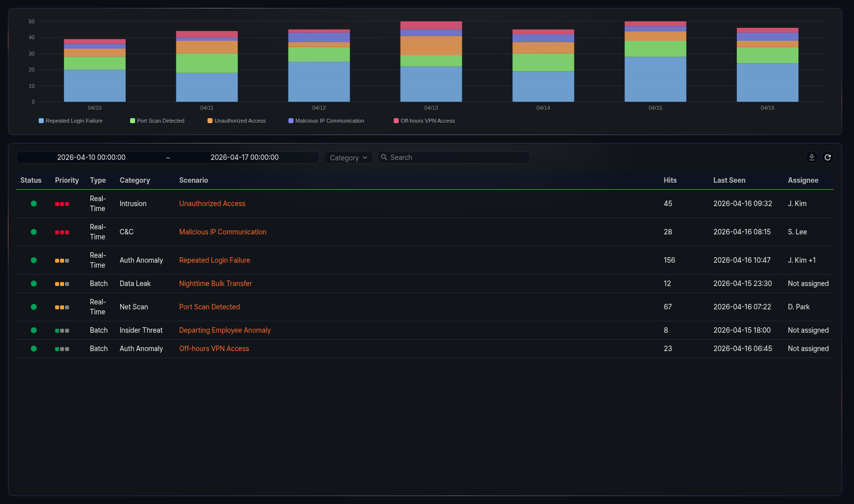Click the search magnifier icon
The width and height of the screenshot is (854, 504).
(x=384, y=157)
